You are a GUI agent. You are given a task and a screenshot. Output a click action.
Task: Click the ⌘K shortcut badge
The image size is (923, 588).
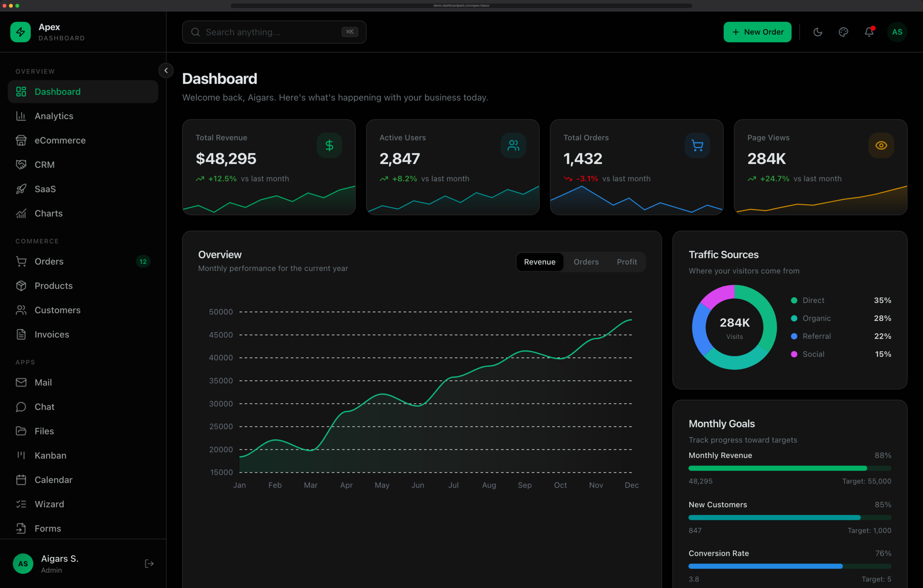[x=350, y=32]
